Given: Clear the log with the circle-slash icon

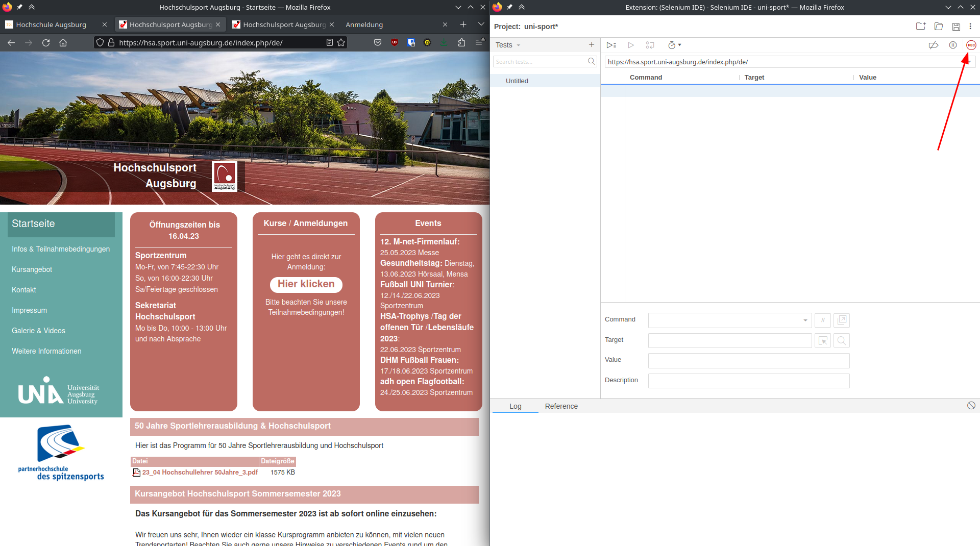Looking at the screenshot, I should point(971,406).
